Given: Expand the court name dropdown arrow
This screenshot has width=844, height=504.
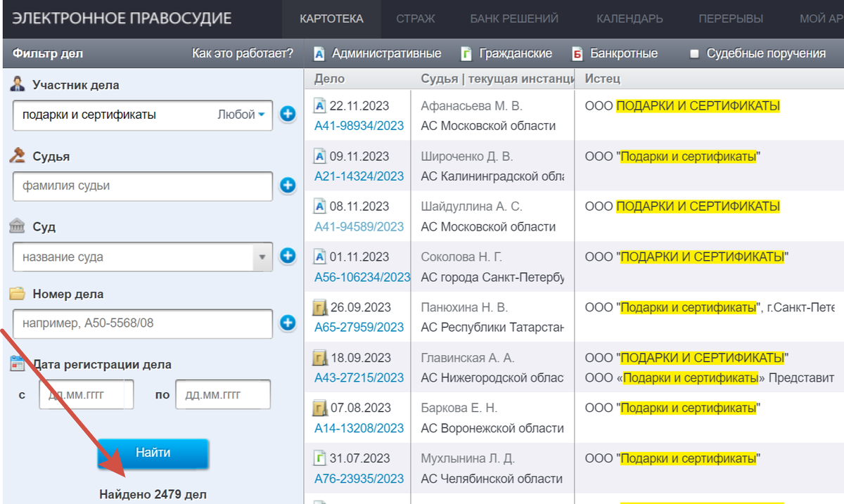Looking at the screenshot, I should 262,257.
